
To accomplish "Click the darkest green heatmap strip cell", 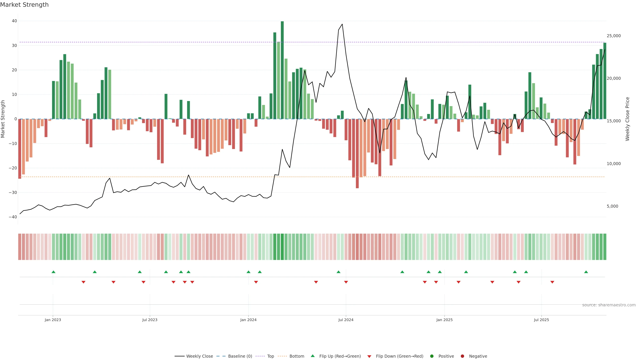I will tap(282, 247).
